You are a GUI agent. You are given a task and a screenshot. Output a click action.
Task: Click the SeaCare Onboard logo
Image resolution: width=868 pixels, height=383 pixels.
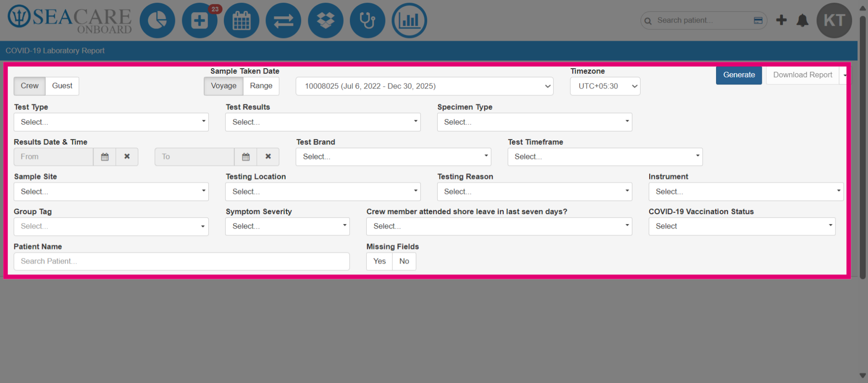coord(70,20)
